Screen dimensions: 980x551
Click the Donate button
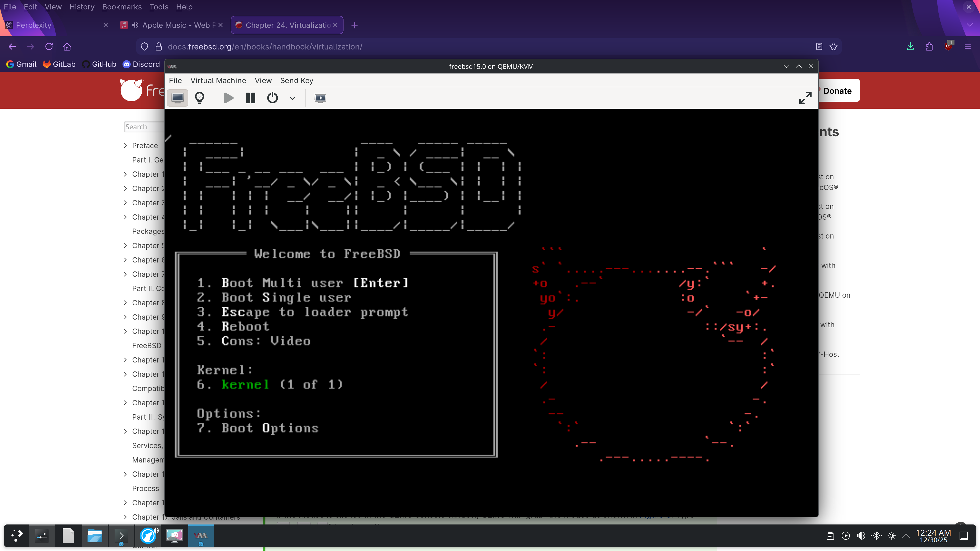click(837, 91)
